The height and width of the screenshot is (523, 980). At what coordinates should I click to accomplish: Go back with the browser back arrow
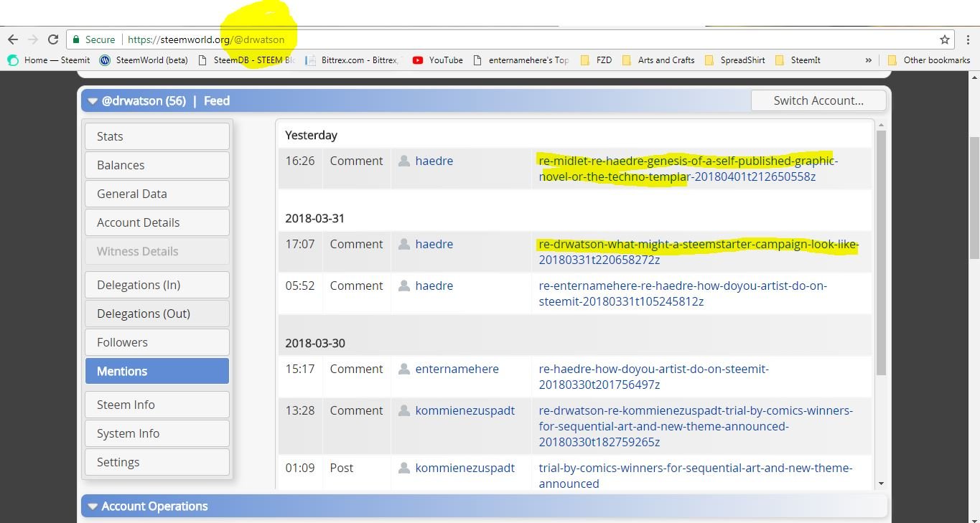coord(13,39)
